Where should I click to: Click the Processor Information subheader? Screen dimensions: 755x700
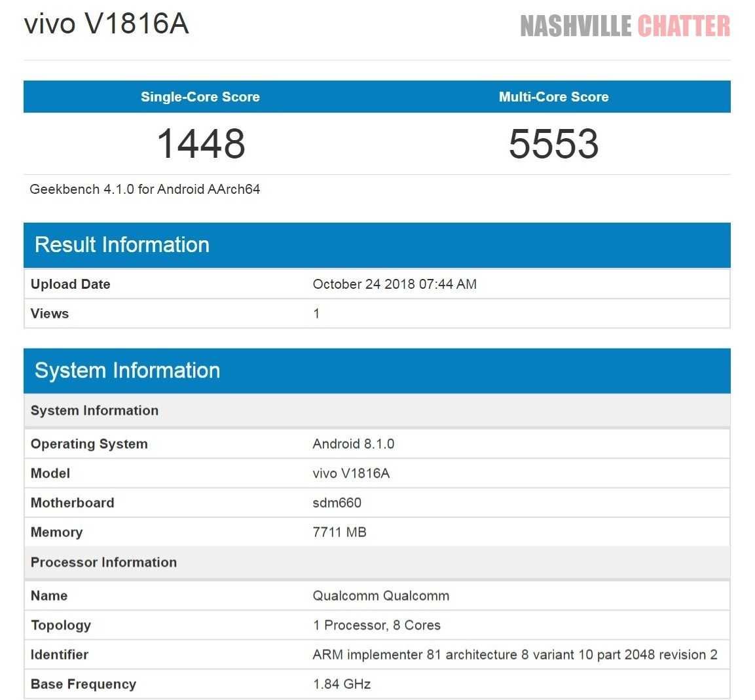point(377,562)
